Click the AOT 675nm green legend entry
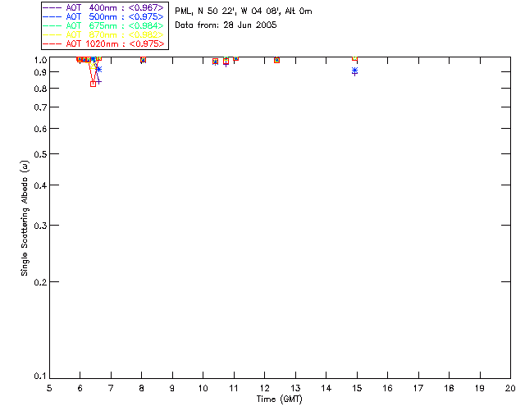Image resolution: width=525 pixels, height=420 pixels. pyautogui.click(x=103, y=25)
